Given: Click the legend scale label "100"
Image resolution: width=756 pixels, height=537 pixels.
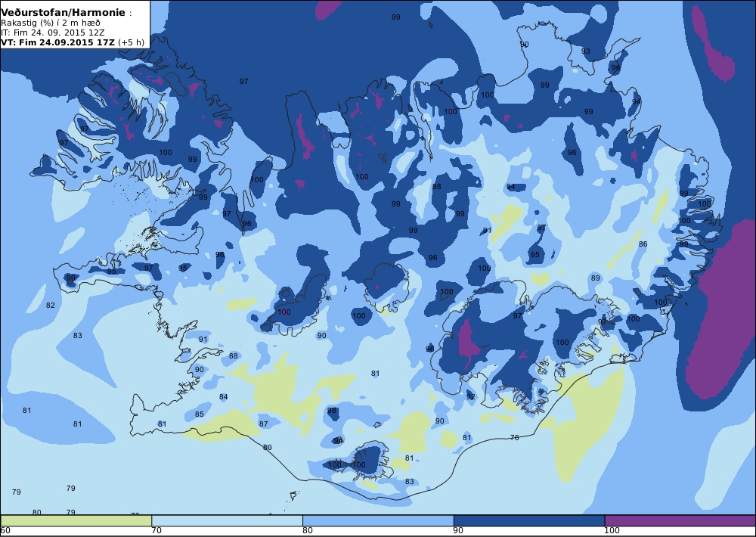Looking at the screenshot, I should 612,531.
